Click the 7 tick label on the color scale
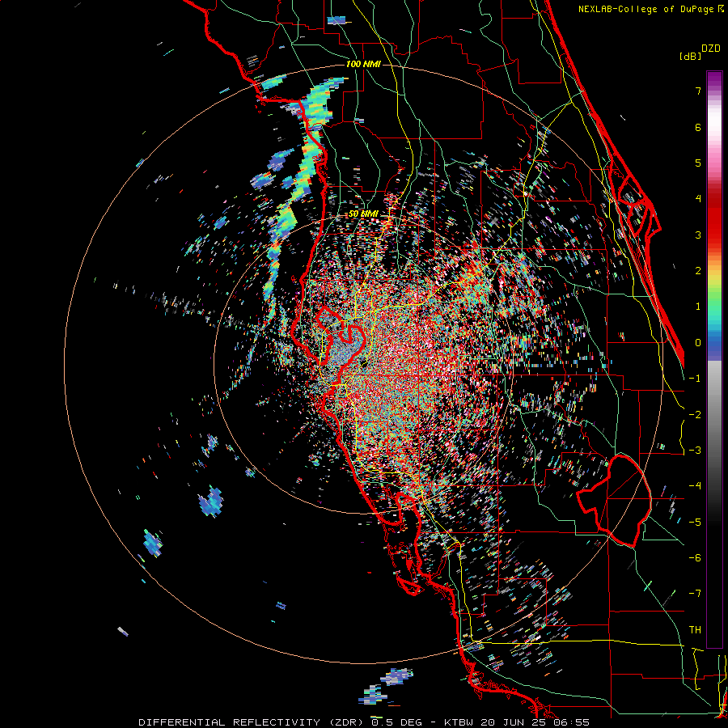This screenshot has width=728, height=728. coord(698,91)
